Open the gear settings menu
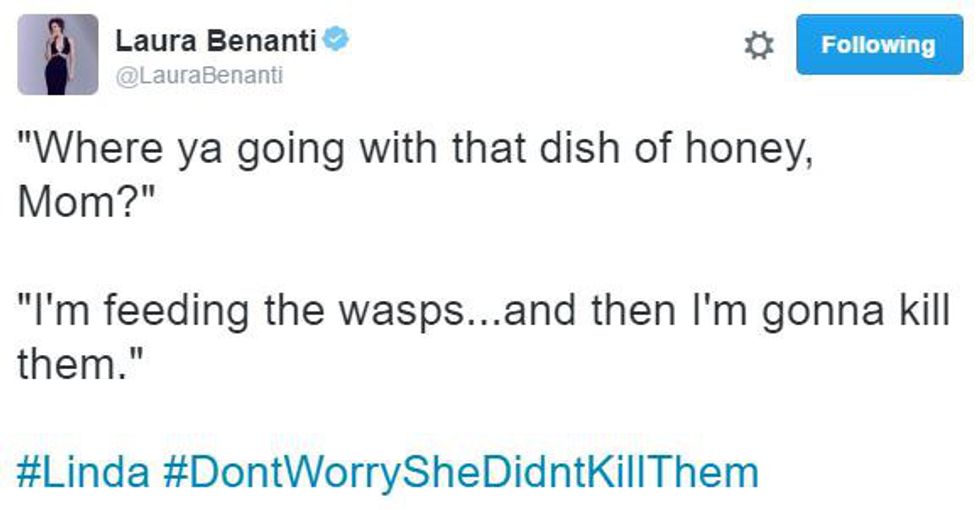980x510 pixels. pyautogui.click(x=761, y=45)
